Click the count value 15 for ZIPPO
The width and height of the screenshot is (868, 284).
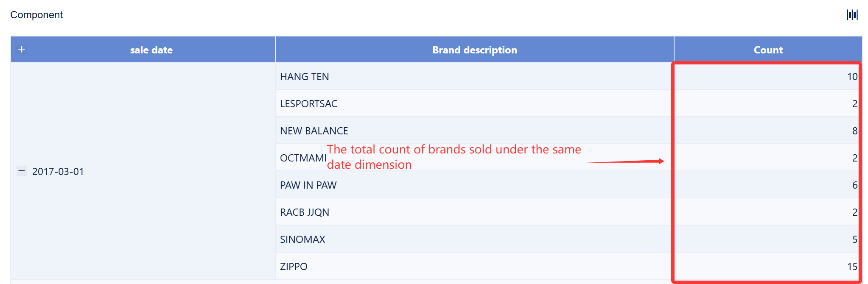852,267
